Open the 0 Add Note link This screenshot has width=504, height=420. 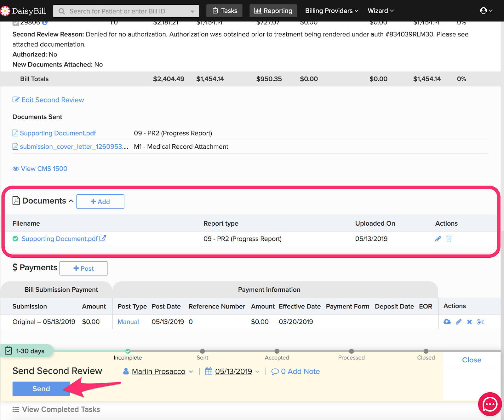300,371
